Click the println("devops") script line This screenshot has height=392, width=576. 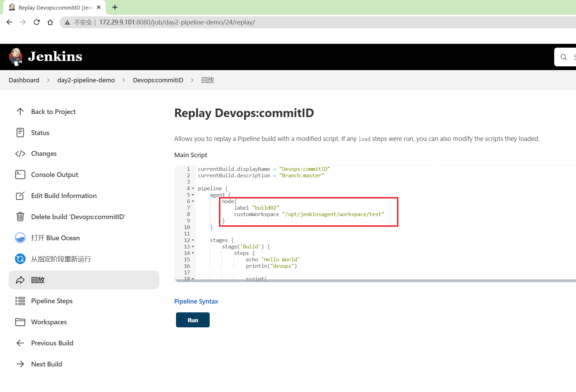coord(272,266)
